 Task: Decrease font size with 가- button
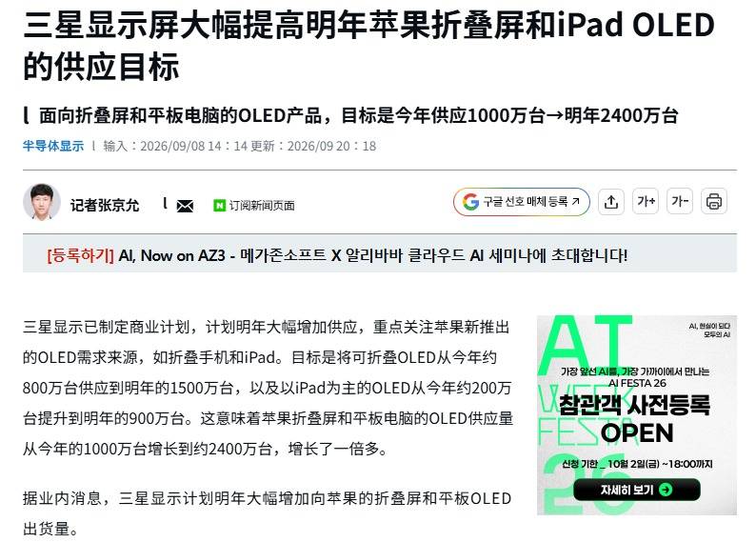click(679, 201)
